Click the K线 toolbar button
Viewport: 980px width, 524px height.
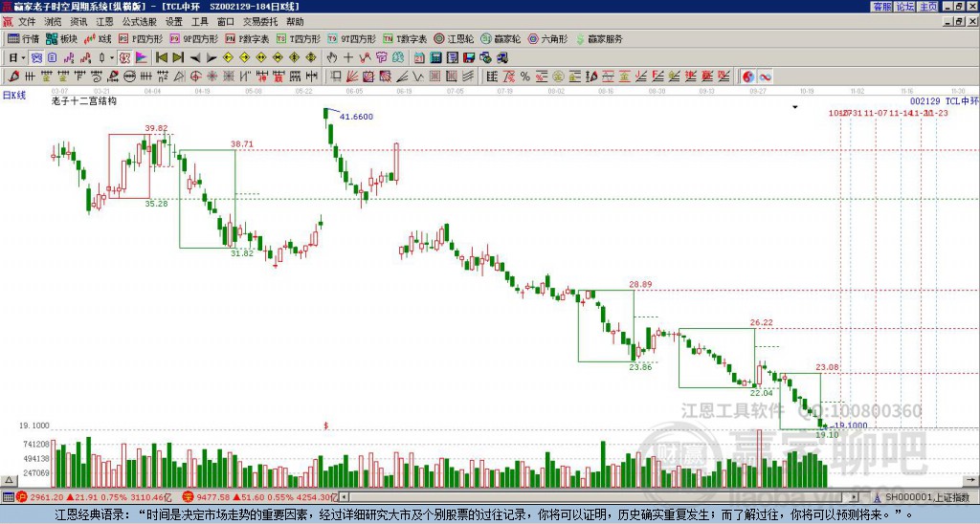[x=98, y=38]
